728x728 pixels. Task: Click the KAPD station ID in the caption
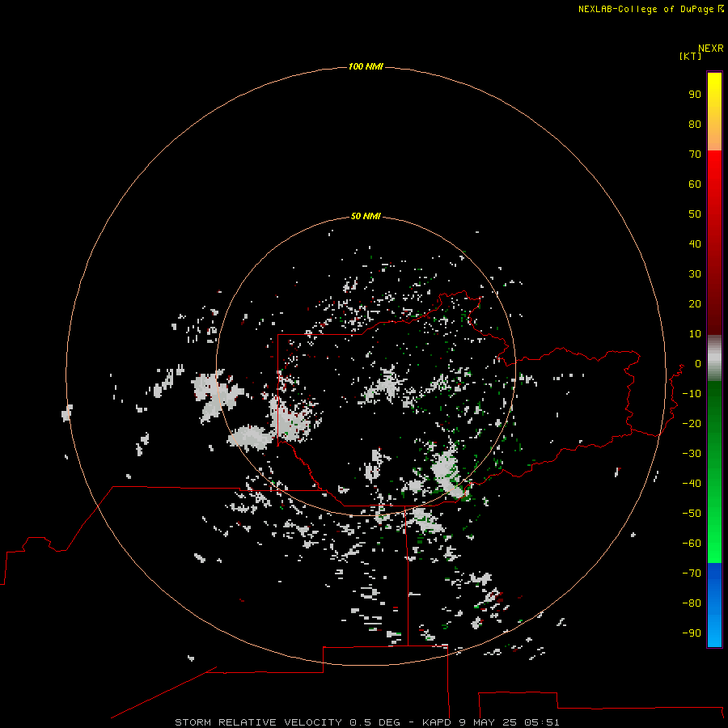coord(437,722)
